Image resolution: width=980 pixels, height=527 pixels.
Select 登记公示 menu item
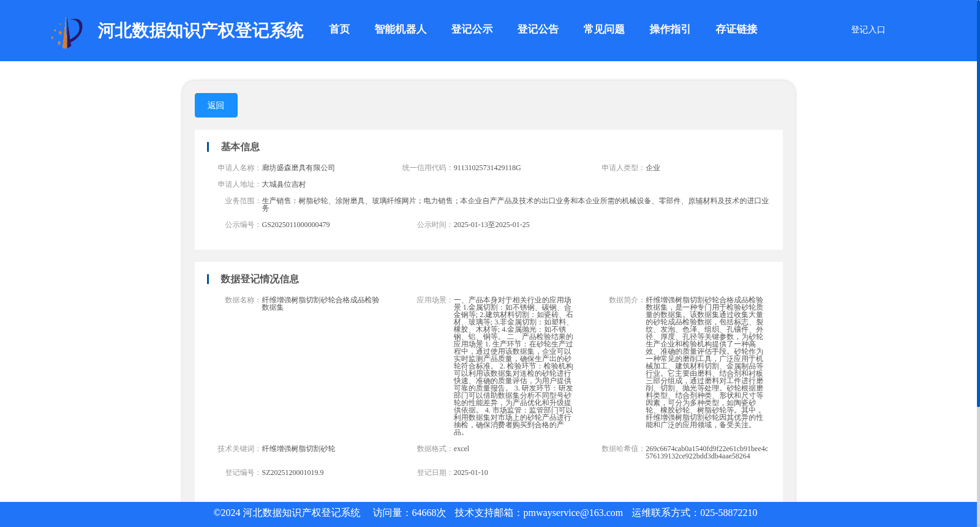point(472,29)
